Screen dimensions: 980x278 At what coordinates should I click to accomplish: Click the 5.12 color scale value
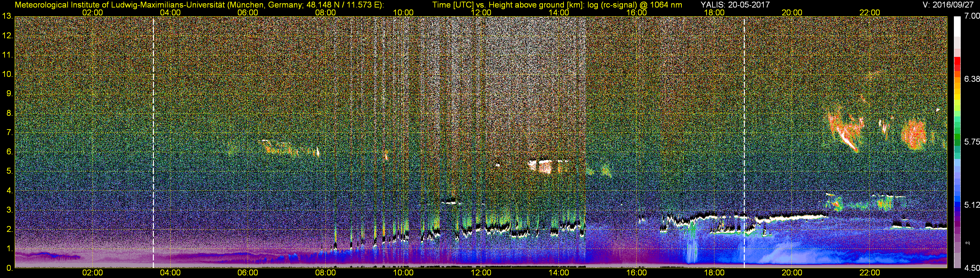(972, 205)
